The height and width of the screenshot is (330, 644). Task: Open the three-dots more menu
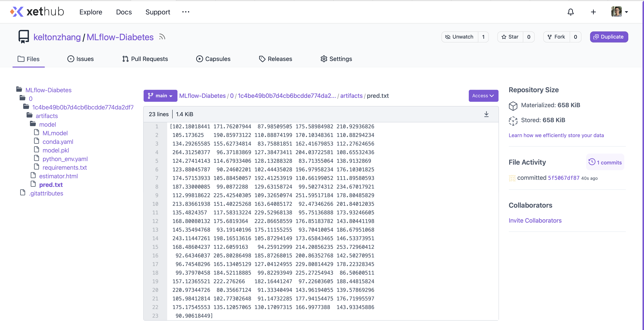click(x=186, y=12)
